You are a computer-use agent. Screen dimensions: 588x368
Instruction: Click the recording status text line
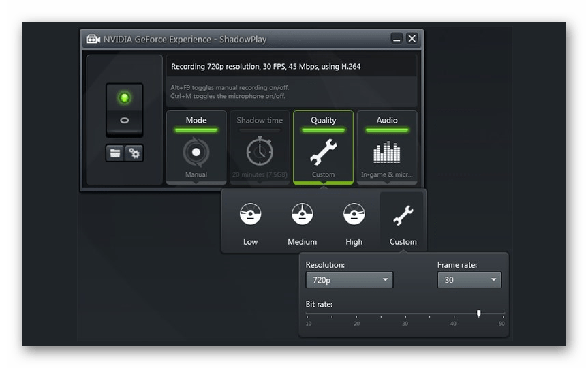(266, 66)
